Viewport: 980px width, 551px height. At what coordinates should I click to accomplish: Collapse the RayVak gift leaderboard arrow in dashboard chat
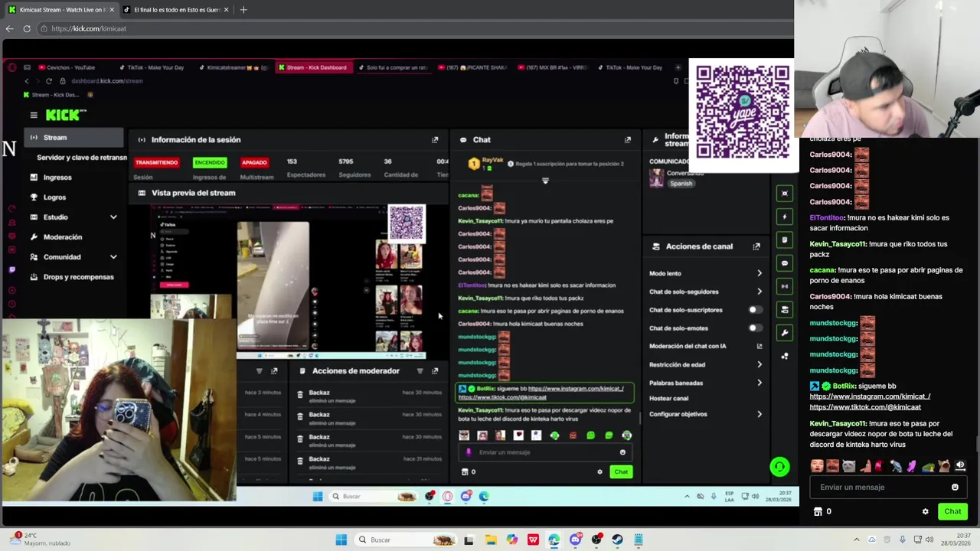[x=545, y=181]
